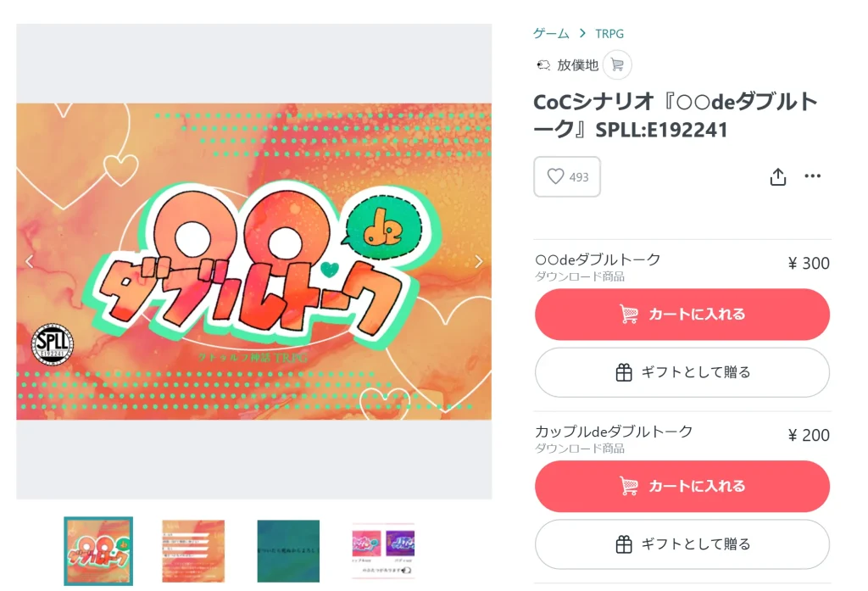Show previous image with left arrow
Image resolution: width=868 pixels, height=591 pixels.
click(x=30, y=261)
